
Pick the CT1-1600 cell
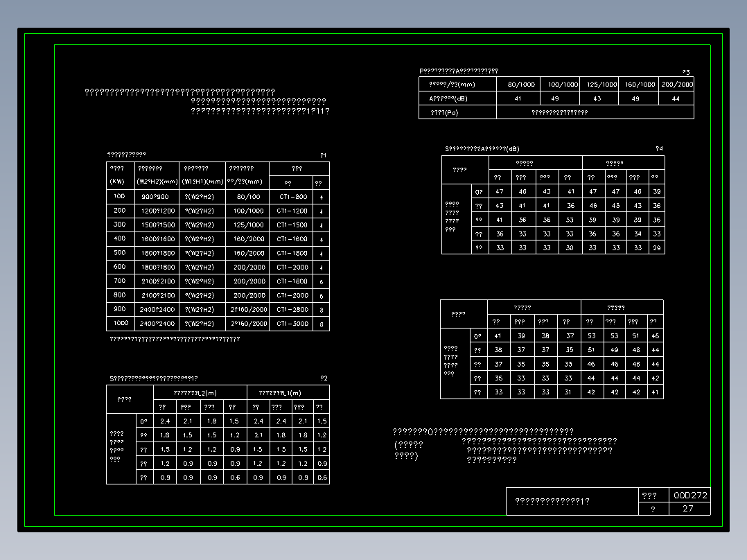292,239
